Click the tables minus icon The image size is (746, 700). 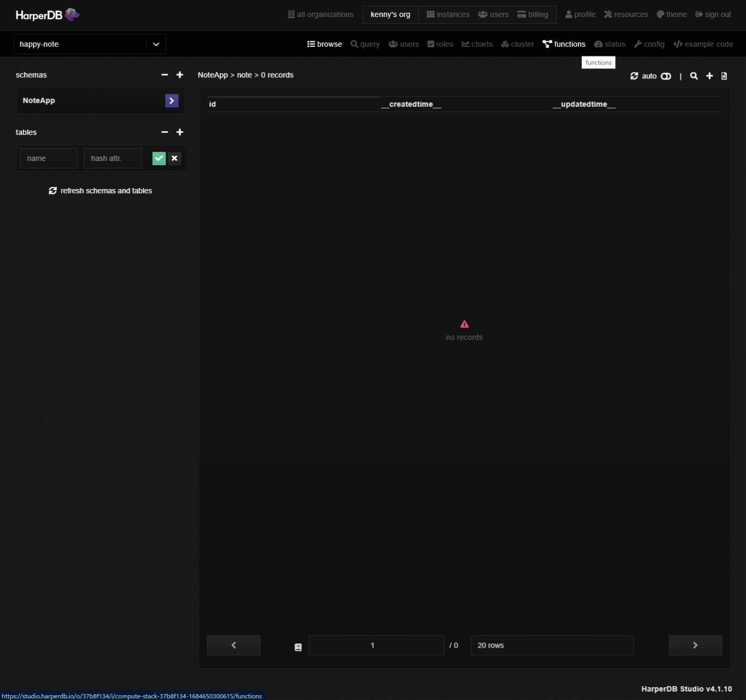pos(165,132)
